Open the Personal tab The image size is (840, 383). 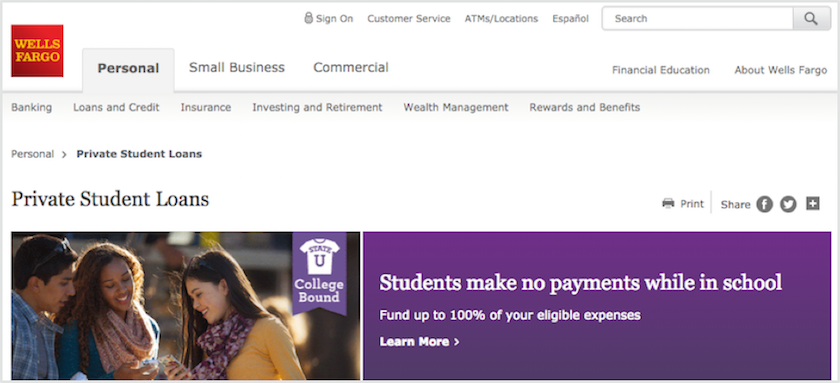pyautogui.click(x=128, y=69)
